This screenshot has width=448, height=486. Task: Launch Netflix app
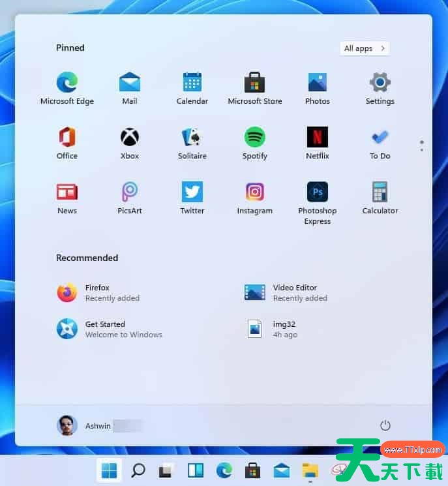click(x=318, y=144)
